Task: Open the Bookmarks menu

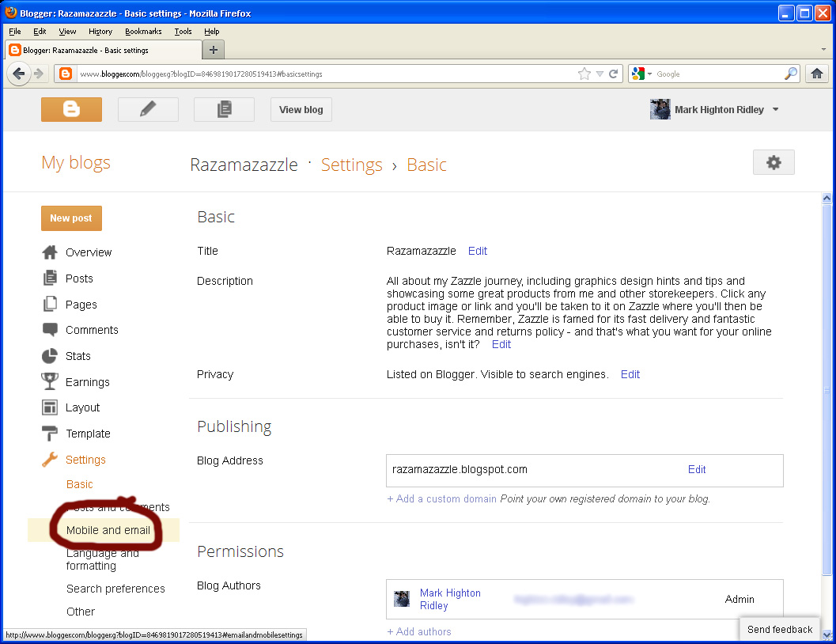Action: pos(143,32)
